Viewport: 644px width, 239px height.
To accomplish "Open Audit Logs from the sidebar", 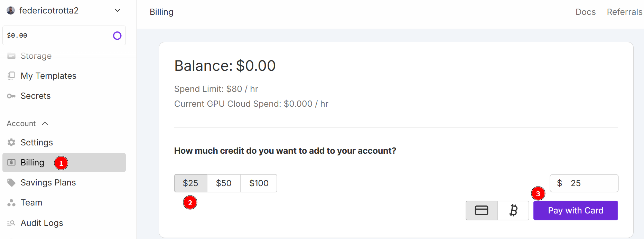I will pyautogui.click(x=41, y=223).
